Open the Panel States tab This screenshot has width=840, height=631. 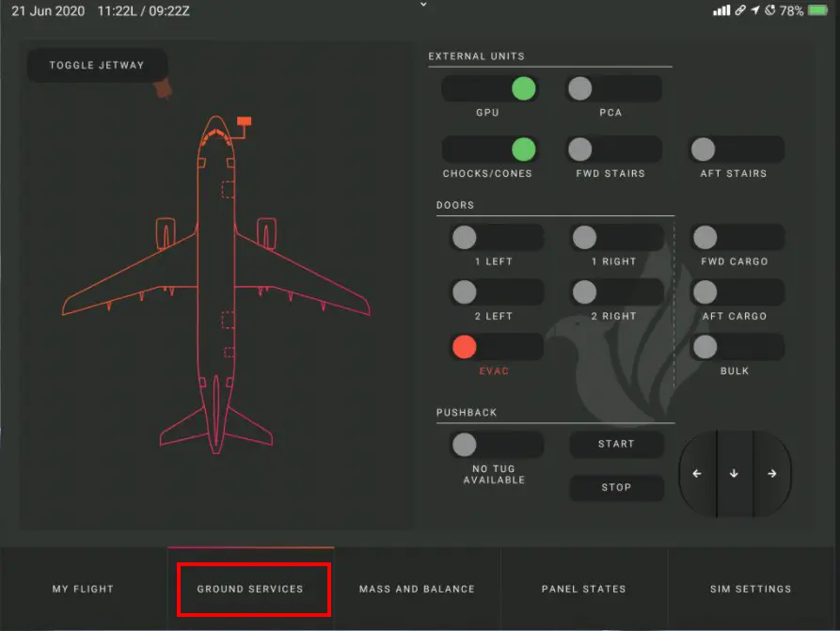coord(584,589)
